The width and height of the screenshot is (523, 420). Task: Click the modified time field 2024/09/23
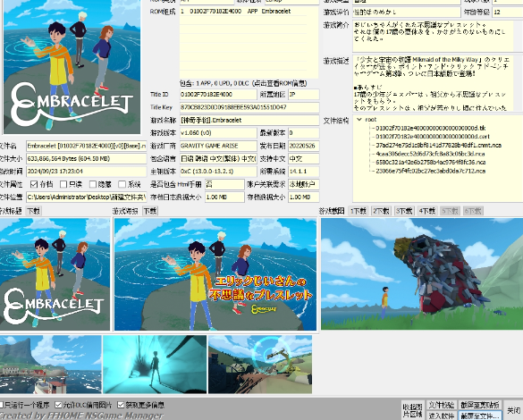pyautogui.click(x=87, y=172)
